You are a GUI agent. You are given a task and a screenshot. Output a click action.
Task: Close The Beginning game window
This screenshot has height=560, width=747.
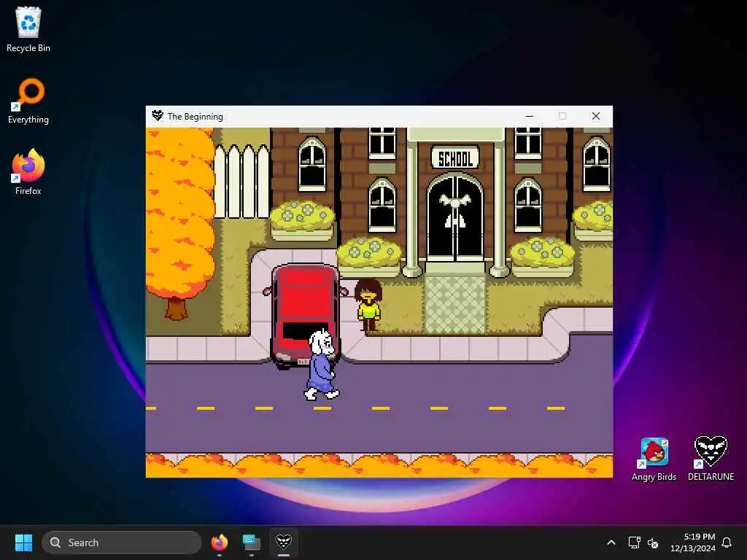click(x=595, y=116)
